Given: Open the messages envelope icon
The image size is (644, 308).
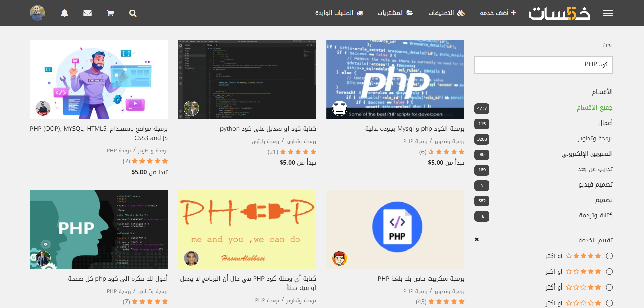Looking at the screenshot, I should click(88, 13).
